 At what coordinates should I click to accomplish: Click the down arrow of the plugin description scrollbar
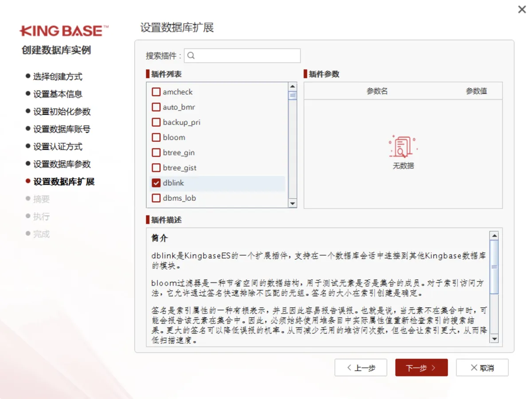tap(494, 340)
